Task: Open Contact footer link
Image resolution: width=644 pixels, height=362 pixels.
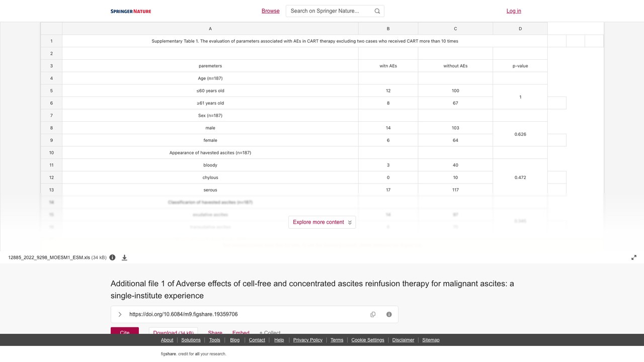Action: tap(257, 340)
